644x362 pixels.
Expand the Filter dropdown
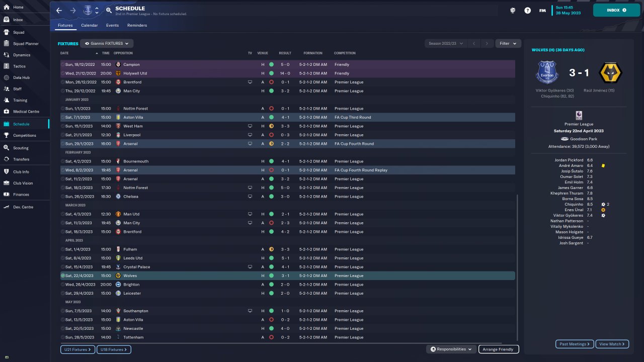click(x=508, y=44)
